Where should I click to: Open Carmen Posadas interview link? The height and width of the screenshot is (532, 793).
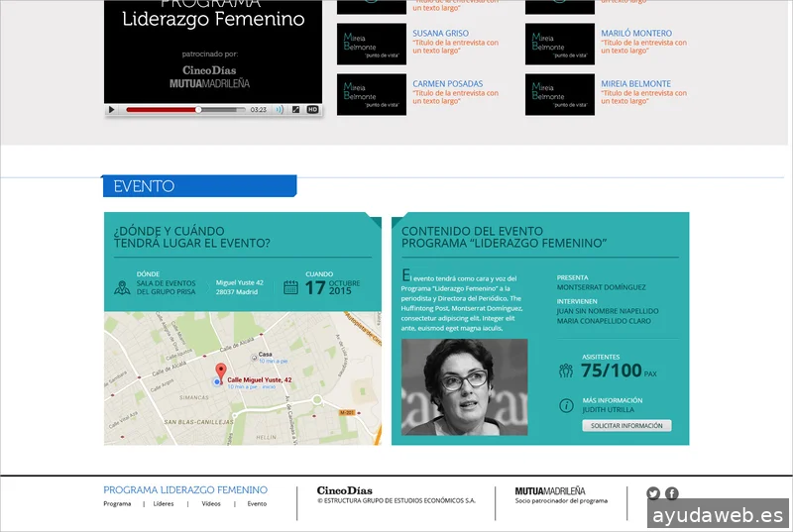click(448, 83)
